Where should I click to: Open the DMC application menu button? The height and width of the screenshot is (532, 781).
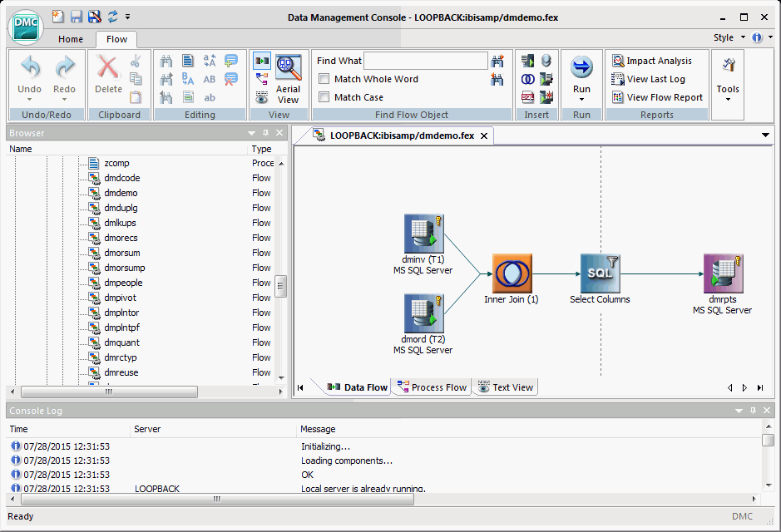click(26, 27)
